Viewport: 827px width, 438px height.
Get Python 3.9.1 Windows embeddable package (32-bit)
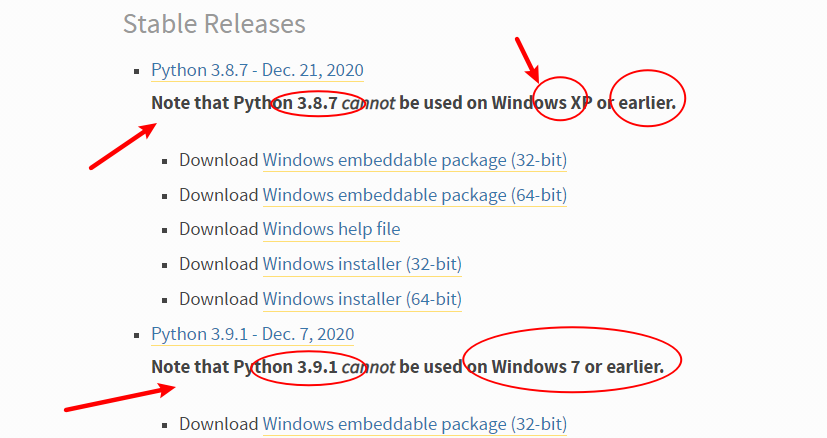pos(415,424)
